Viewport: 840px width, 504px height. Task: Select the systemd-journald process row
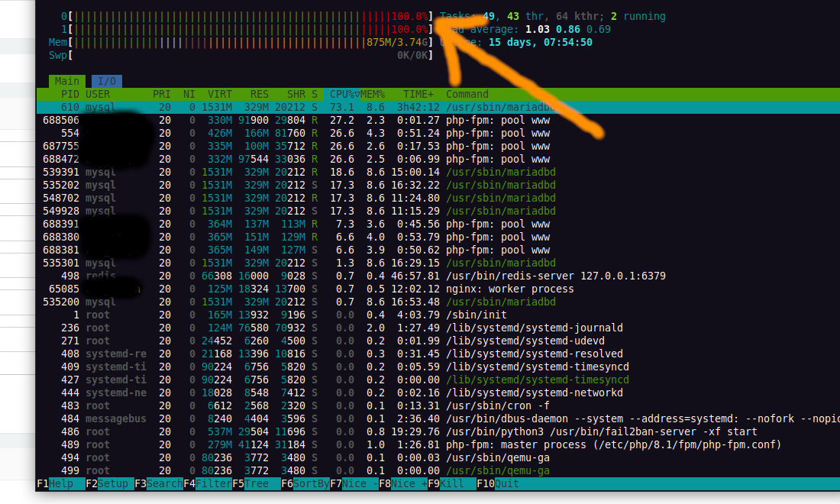click(438, 328)
